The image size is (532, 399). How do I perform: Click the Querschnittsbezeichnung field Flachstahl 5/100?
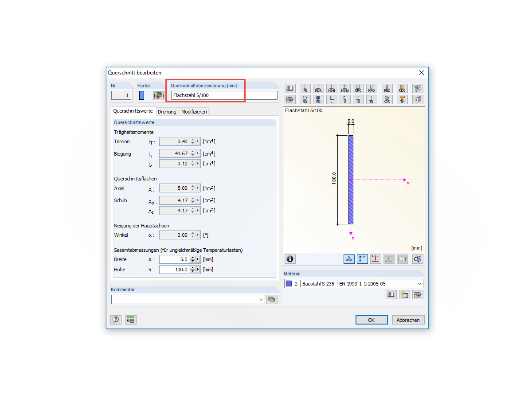coord(224,95)
